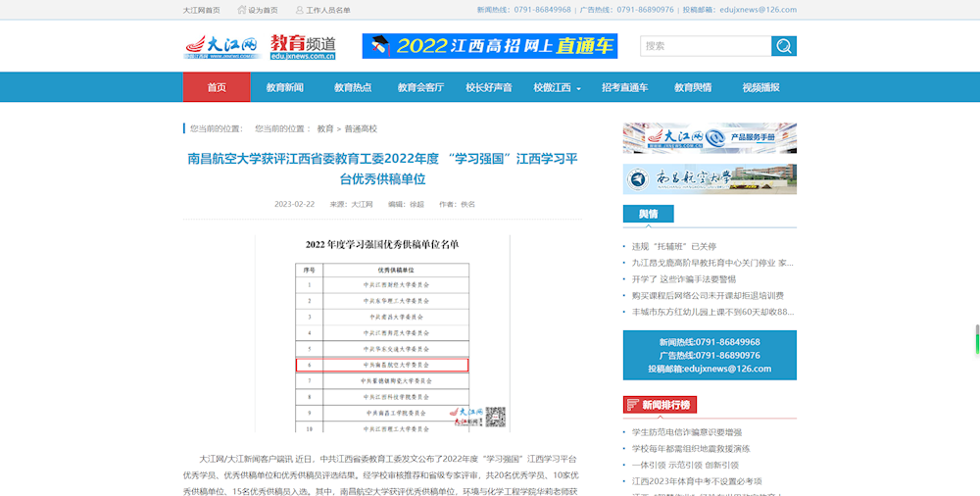Click the 大江网首页 top link

click(x=202, y=10)
